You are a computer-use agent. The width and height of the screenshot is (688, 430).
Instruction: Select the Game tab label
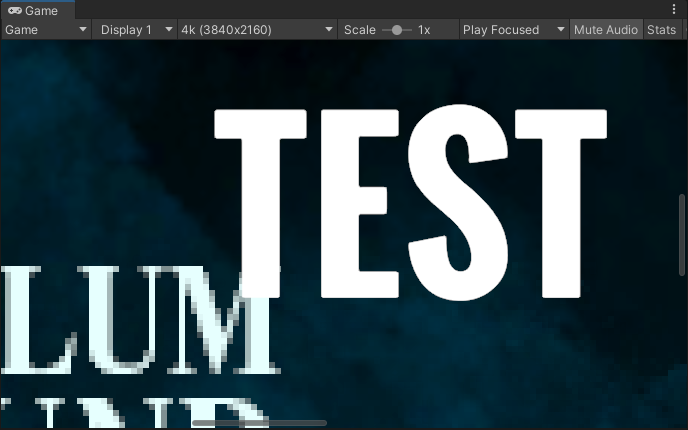coord(41,11)
